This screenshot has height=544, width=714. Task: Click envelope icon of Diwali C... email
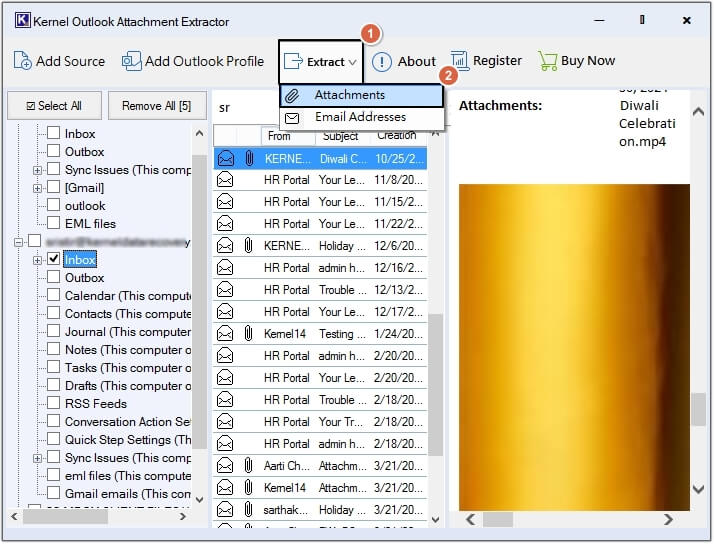225,158
